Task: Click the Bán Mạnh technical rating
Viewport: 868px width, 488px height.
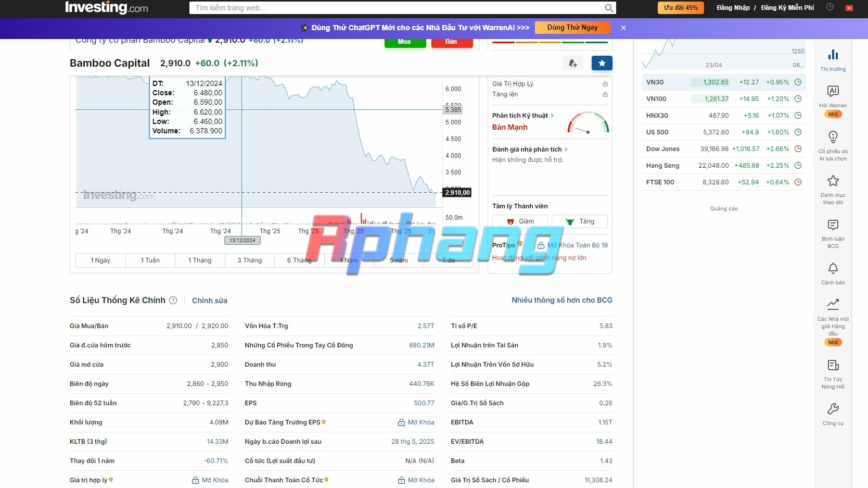Action: [510, 127]
